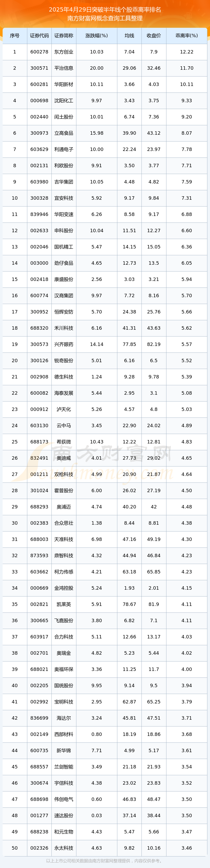Click the 证券简称 column header
Screen dimensions: 210x868
[64, 36]
